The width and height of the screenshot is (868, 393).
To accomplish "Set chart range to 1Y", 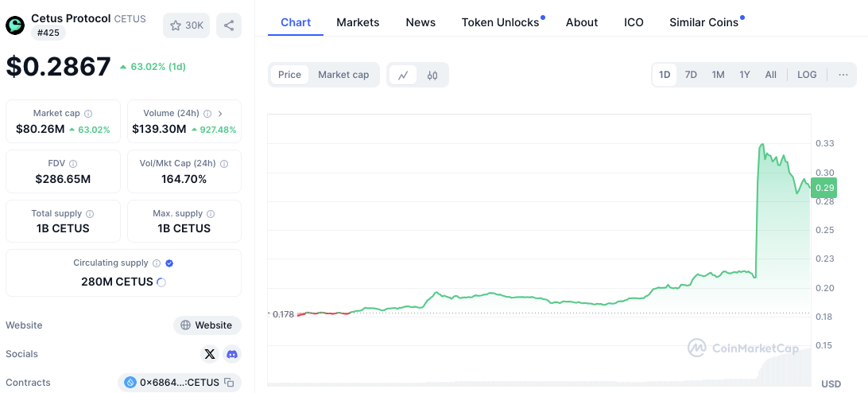I will 745,75.
